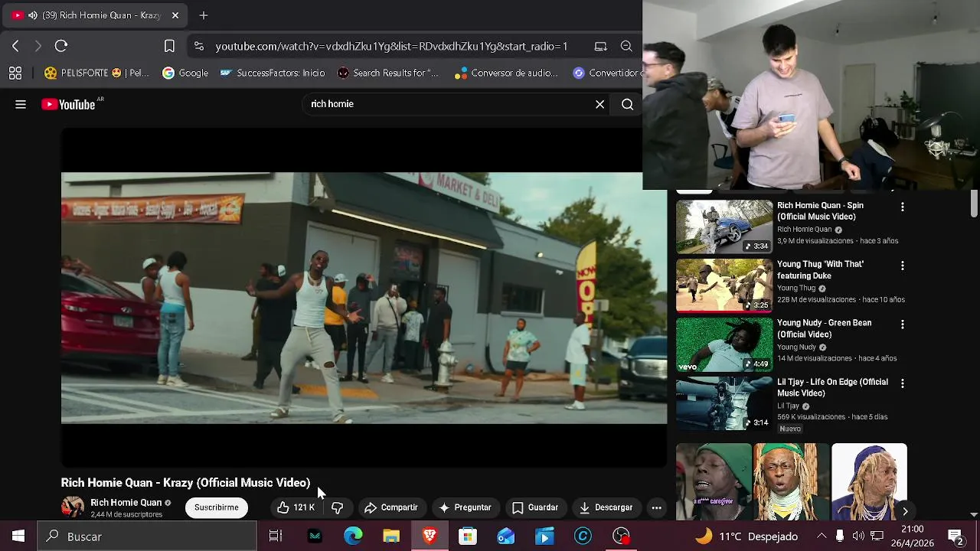The height and width of the screenshot is (551, 980).
Task: Open the Brave browser in taskbar
Action: [430, 536]
